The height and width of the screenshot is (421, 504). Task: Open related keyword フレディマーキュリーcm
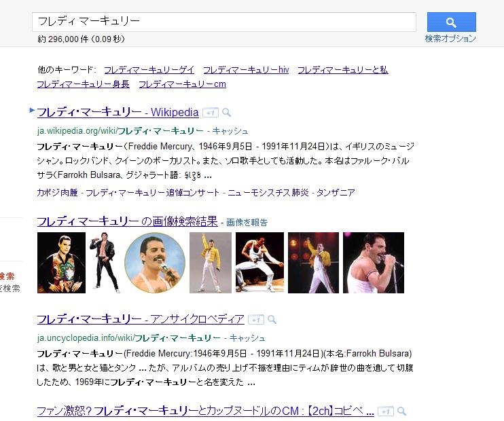tap(183, 84)
